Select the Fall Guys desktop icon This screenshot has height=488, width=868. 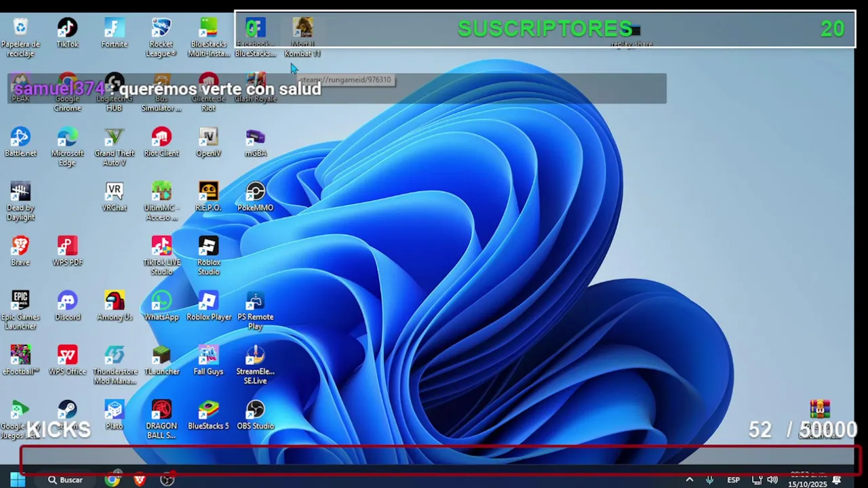click(208, 361)
